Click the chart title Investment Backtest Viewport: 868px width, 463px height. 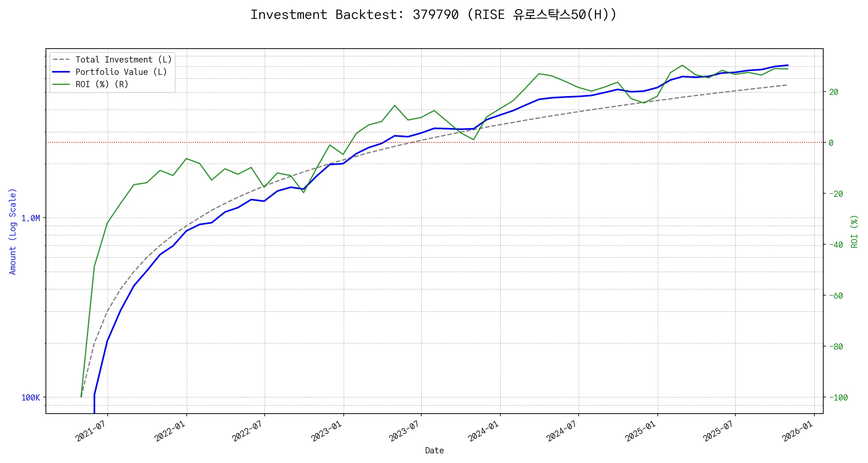[434, 15]
